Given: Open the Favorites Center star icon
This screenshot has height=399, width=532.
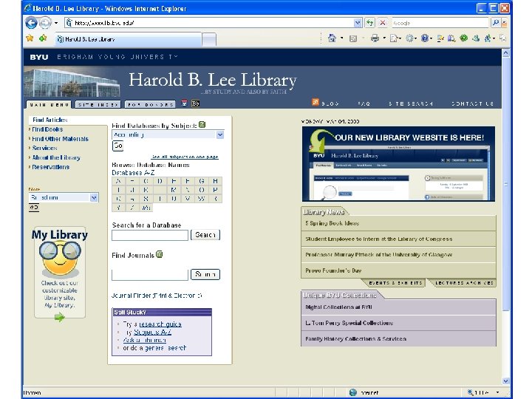Looking at the screenshot, I should tap(30, 38).
